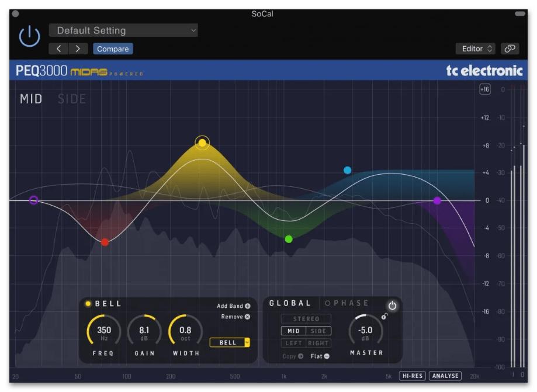This screenshot has width=537, height=392.
Task: Click the PEQ3000 logo text
Action: coord(41,71)
